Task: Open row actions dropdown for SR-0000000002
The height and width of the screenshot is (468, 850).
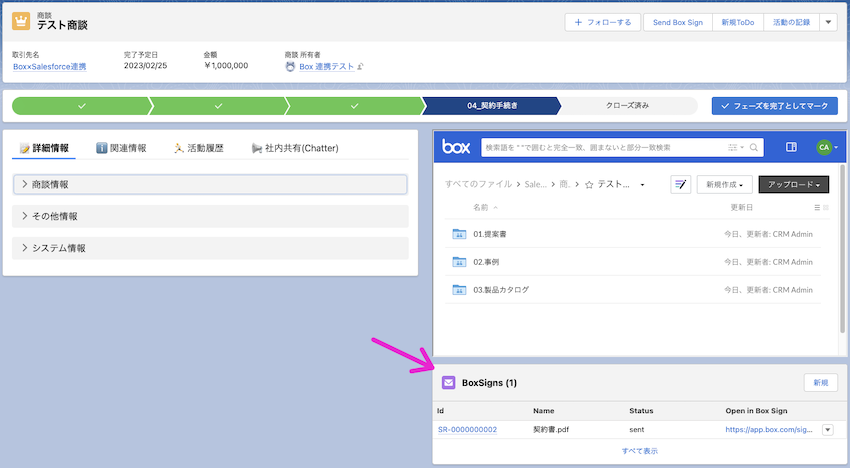Action: pyautogui.click(x=828, y=430)
